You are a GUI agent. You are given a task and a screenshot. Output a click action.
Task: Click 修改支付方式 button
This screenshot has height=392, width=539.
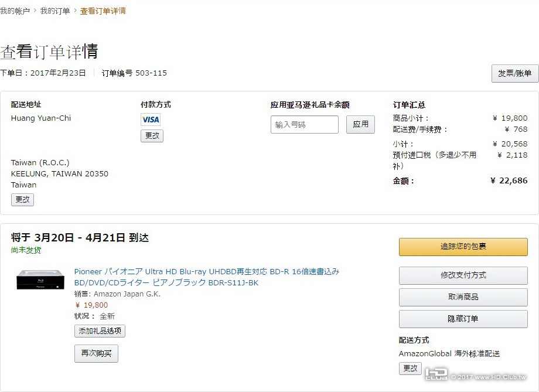[463, 275]
